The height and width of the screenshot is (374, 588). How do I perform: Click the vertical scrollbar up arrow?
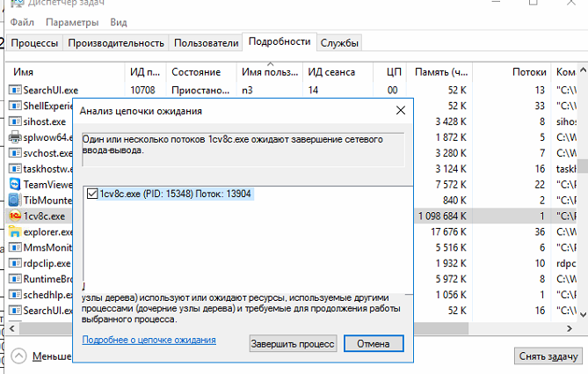point(583,70)
